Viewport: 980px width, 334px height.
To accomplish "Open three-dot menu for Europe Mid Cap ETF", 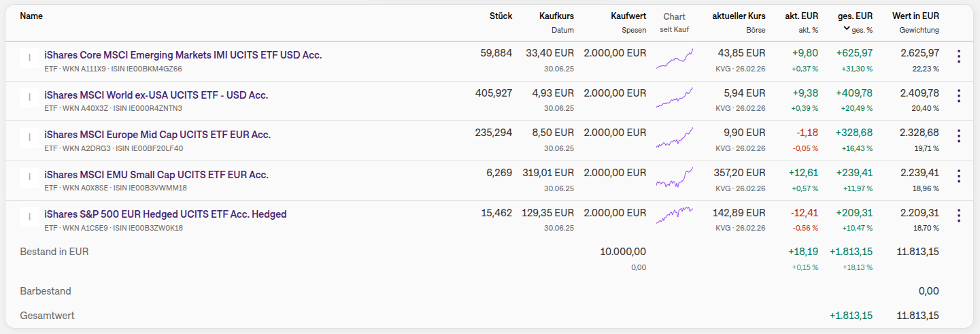I will [959, 136].
